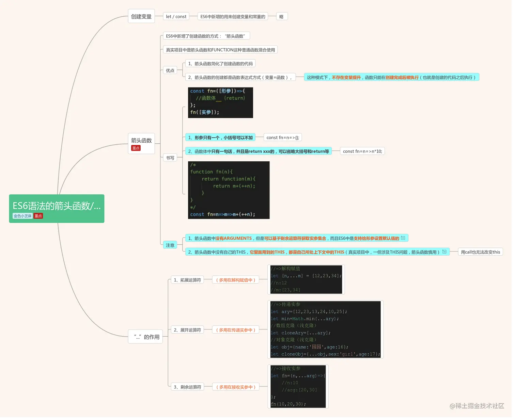515x420 pixels.
Task: Select the central topic ES6语法的箭头函数 node
Action: click(57, 209)
